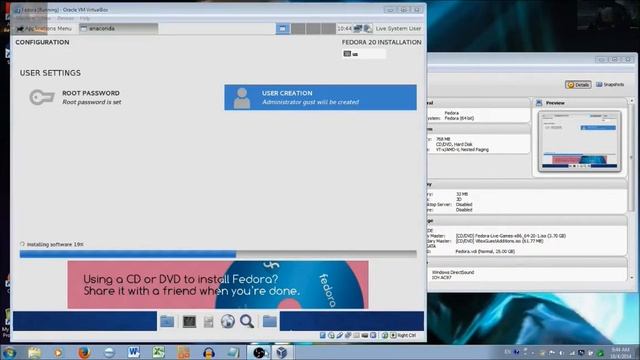Click the headphones app icon in taskbar
Viewport: 640px width, 360px height.
pos(209,353)
